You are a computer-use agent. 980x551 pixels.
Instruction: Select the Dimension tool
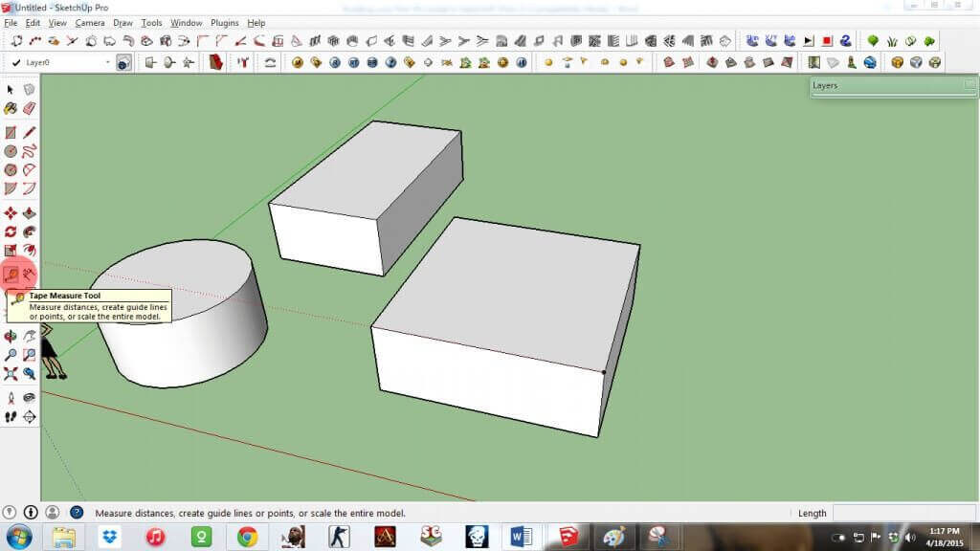[x=29, y=275]
